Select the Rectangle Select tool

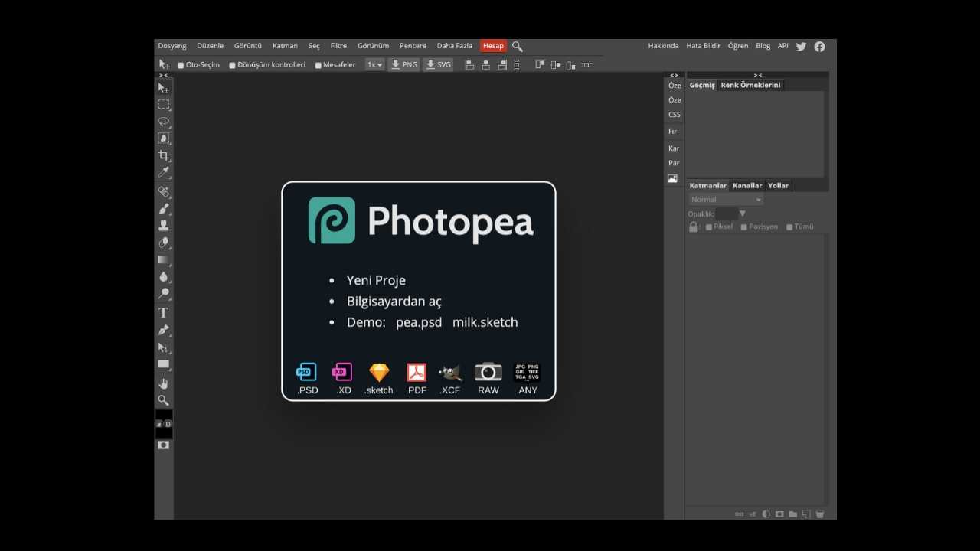point(163,105)
